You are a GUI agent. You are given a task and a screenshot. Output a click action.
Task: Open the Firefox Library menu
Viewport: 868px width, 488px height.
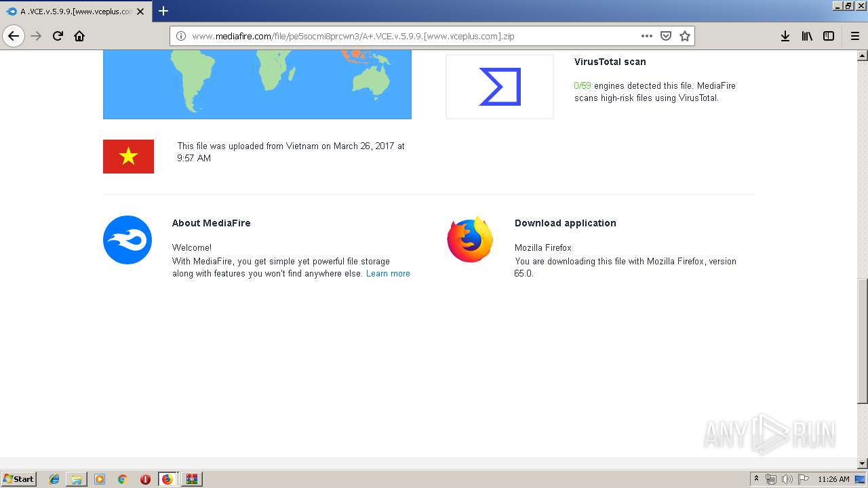coord(807,36)
